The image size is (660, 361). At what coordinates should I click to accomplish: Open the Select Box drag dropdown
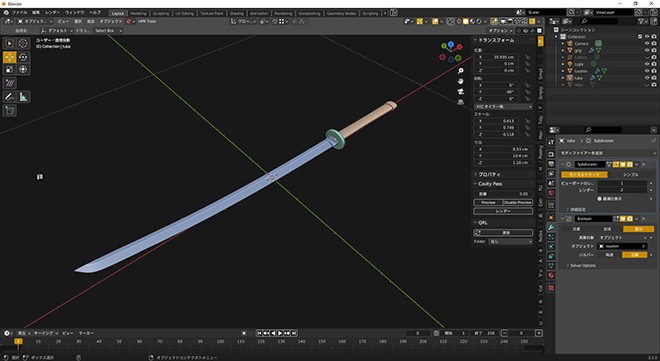(x=108, y=31)
